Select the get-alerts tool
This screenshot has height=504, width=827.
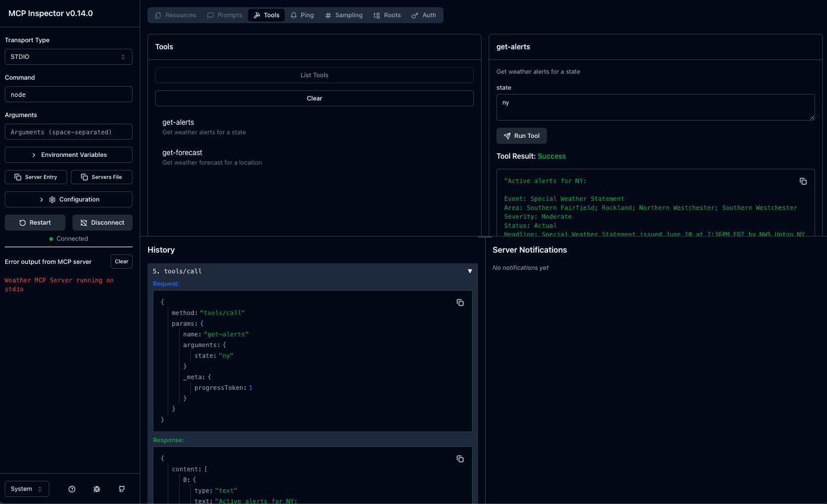tap(315, 127)
